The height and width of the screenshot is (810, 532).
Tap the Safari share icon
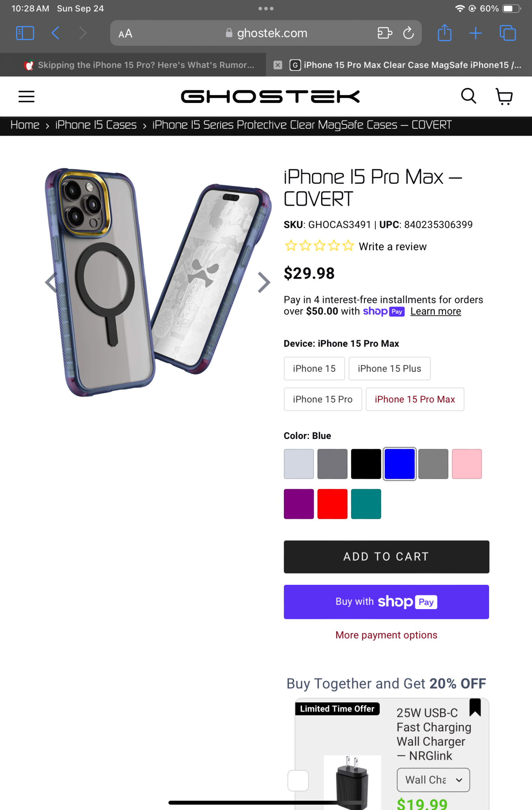click(x=445, y=33)
